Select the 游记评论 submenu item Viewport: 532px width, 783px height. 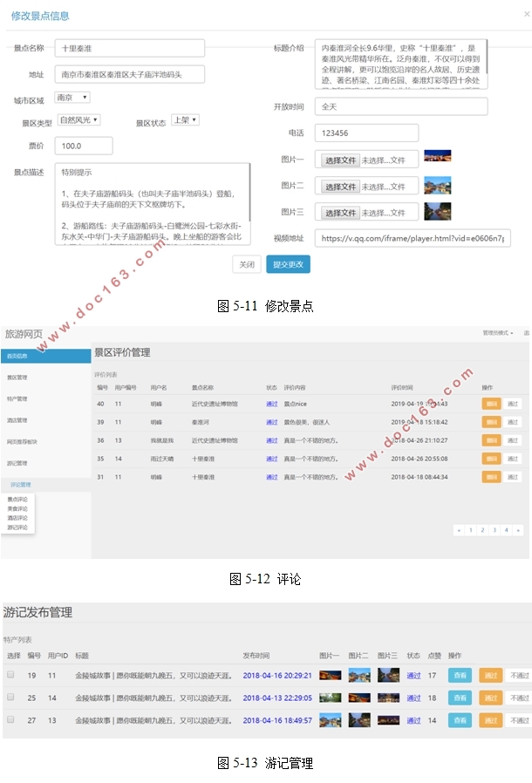coord(17,528)
